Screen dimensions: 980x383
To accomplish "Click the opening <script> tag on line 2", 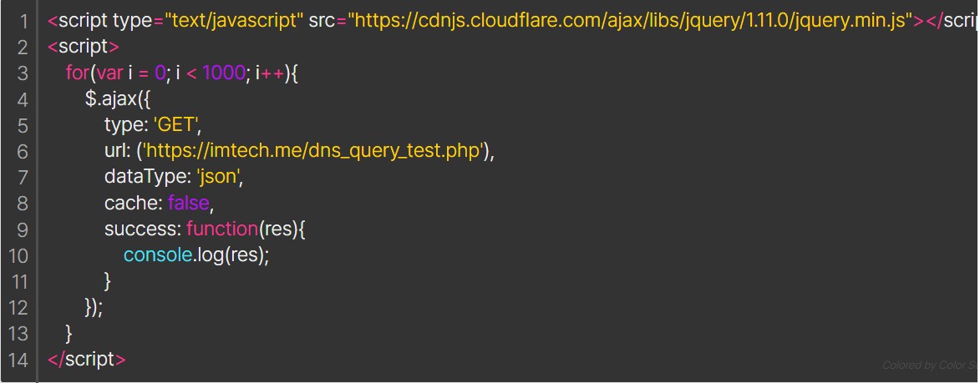I will 83,47.
